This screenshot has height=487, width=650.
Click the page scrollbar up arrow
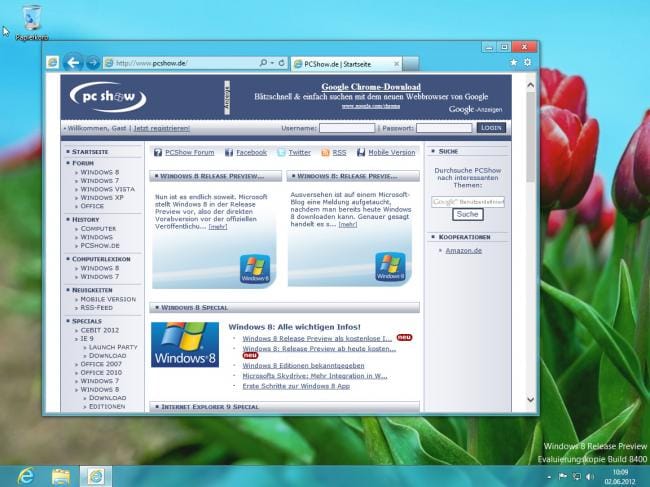(531, 85)
